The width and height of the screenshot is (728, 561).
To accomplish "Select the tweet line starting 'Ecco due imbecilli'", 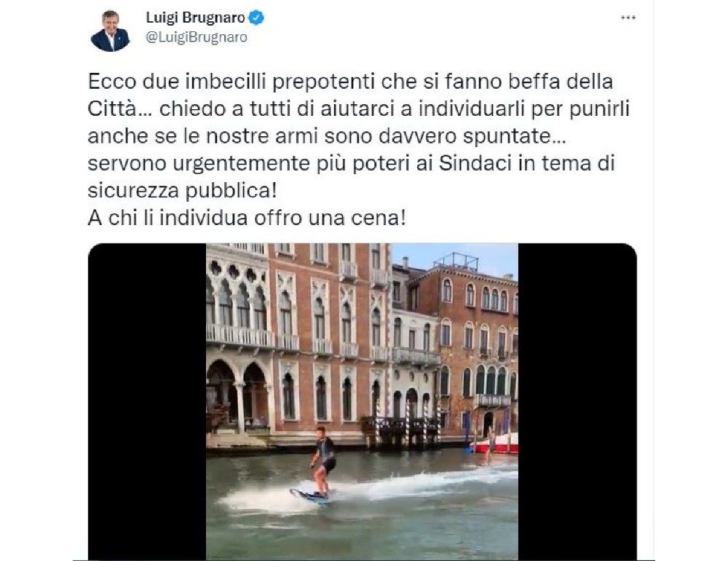I will click(350, 82).
